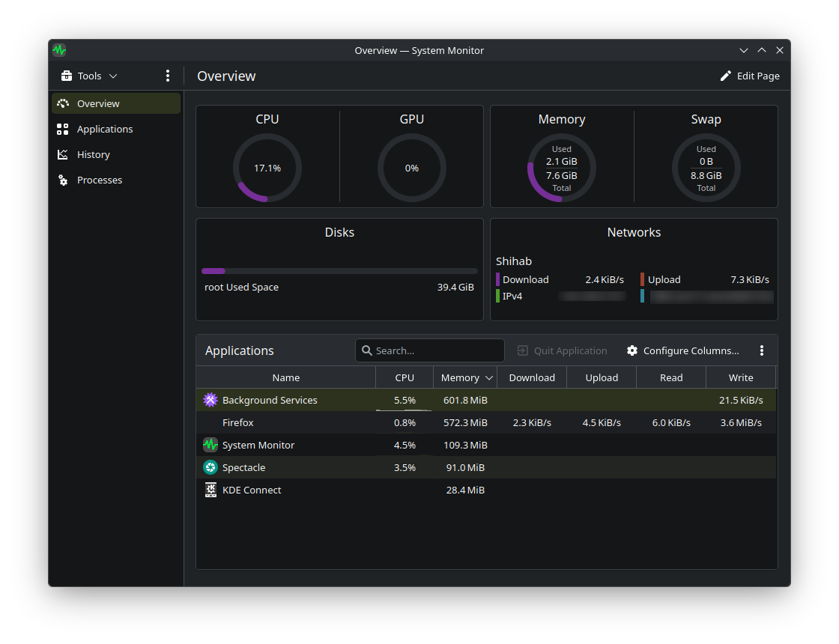Image resolution: width=839 pixels, height=644 pixels.
Task: Open the sidebar three-dot menu
Action: coord(168,76)
